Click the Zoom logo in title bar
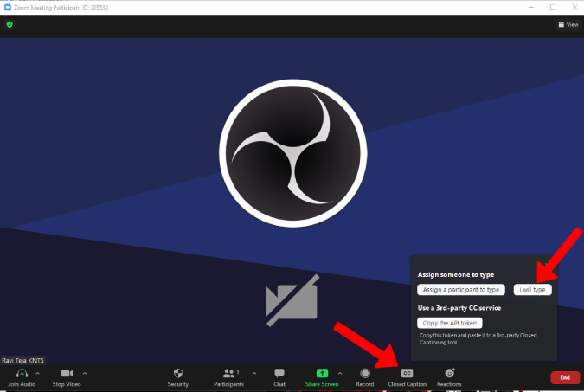Image resolution: width=584 pixels, height=392 pixels. tap(8, 7)
